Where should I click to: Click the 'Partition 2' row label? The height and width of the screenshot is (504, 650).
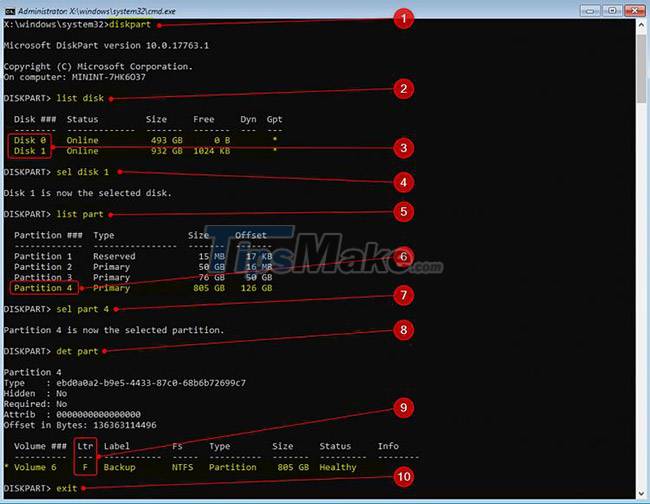pos(43,267)
